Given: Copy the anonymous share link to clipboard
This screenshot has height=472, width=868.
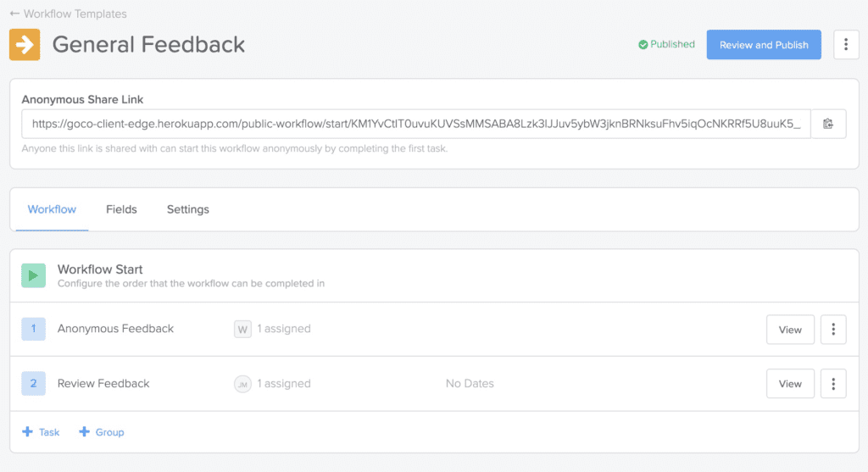Looking at the screenshot, I should tap(828, 124).
